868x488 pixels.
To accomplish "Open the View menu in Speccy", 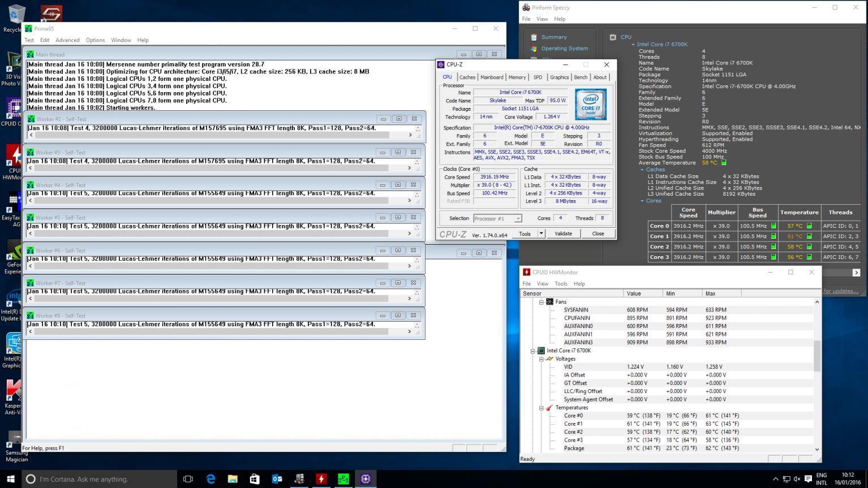I will click(542, 19).
